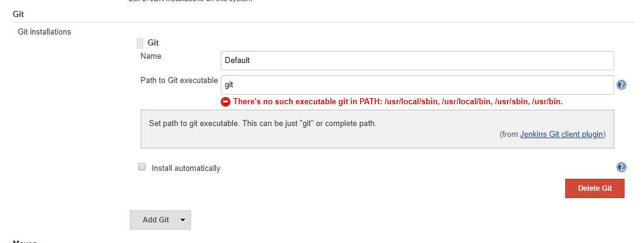The width and height of the screenshot is (644, 243).
Task: Click the red error icon below the path field
Action: coord(226,102)
